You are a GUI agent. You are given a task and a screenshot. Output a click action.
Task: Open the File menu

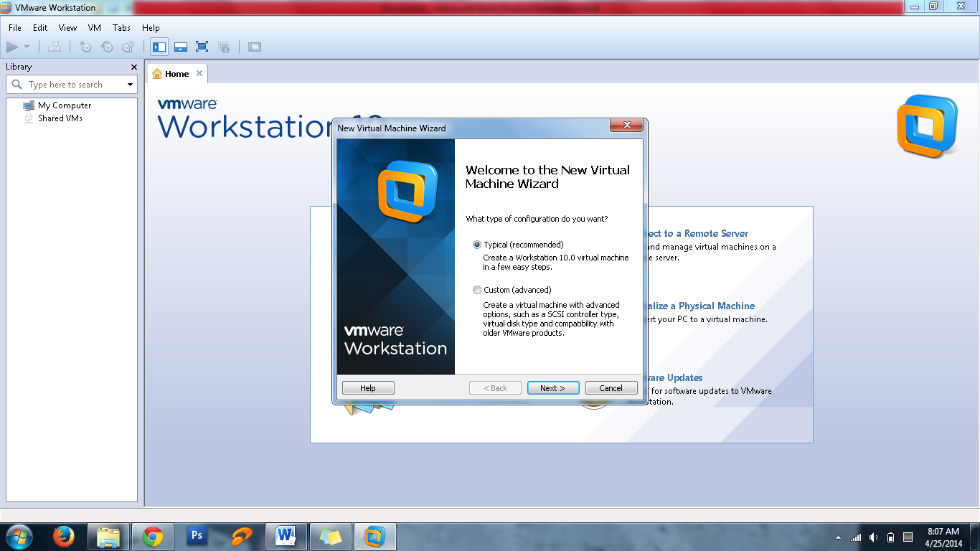15,28
